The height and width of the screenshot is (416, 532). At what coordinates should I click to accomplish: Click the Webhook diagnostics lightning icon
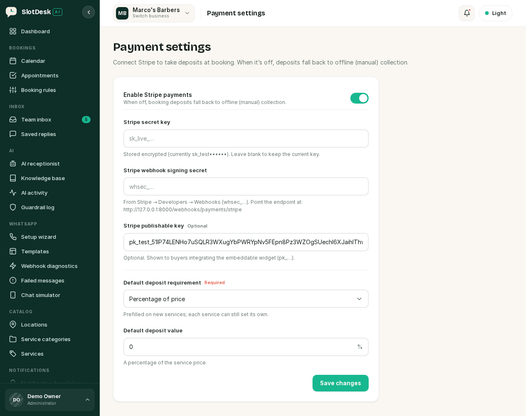[13, 266]
